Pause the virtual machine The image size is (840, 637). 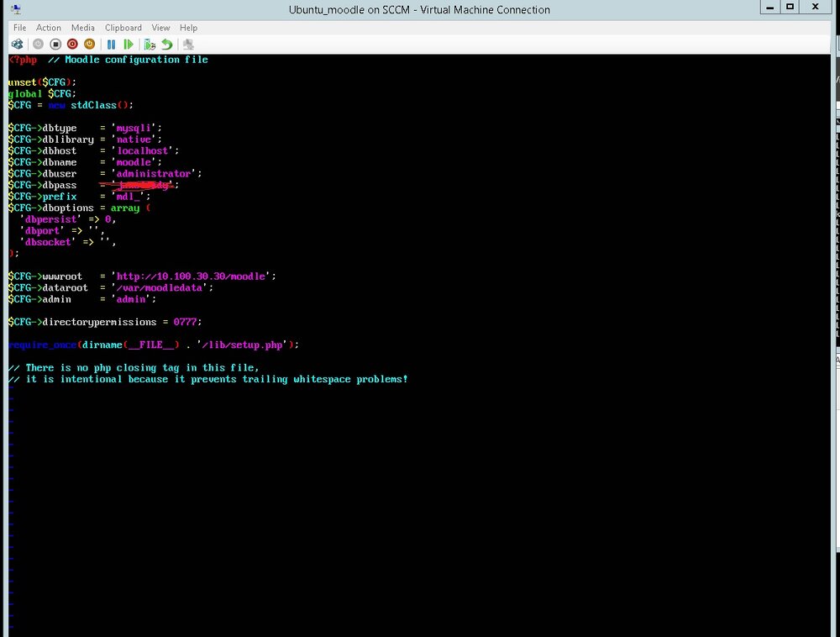[112, 45]
